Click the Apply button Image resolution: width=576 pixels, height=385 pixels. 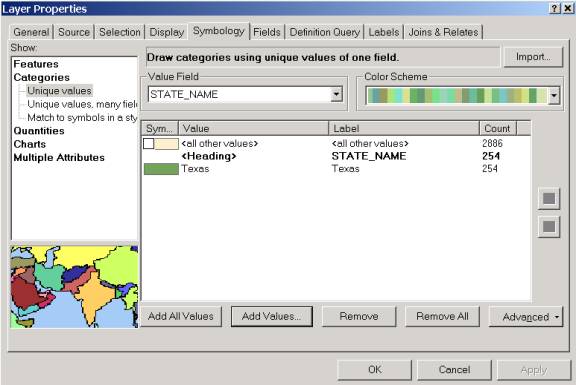coord(534,370)
